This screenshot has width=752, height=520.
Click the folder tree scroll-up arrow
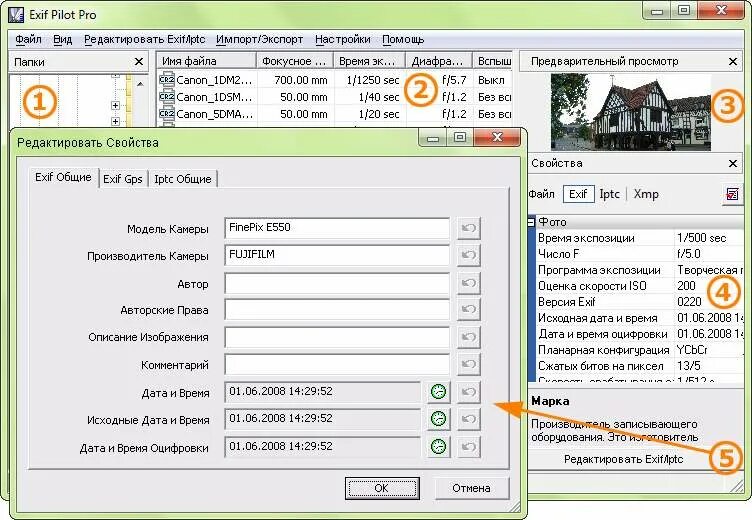coord(140,84)
